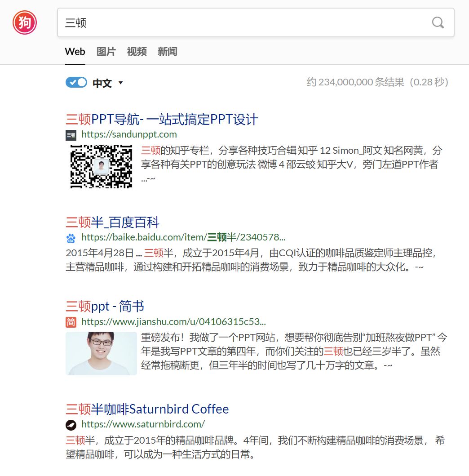Click the snippet starting 重磅发布
The height and width of the screenshot is (476, 469).
pyautogui.click(x=294, y=351)
